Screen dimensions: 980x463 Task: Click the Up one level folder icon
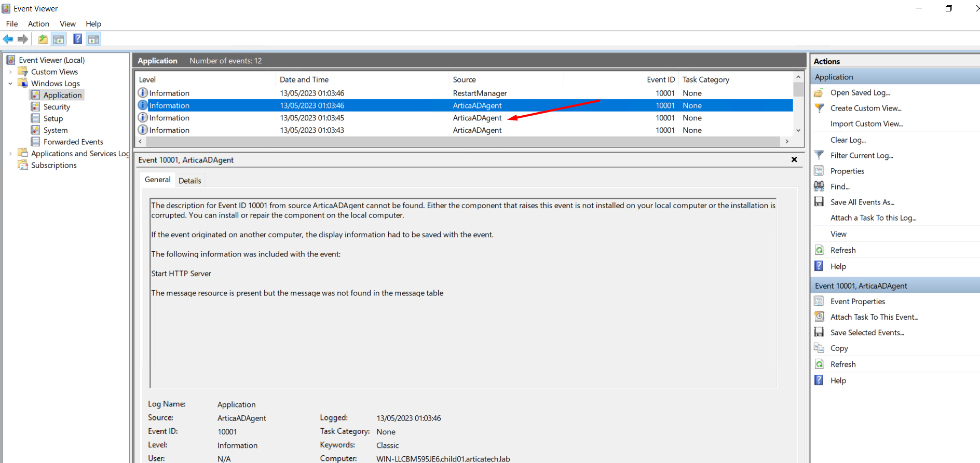click(x=43, y=39)
